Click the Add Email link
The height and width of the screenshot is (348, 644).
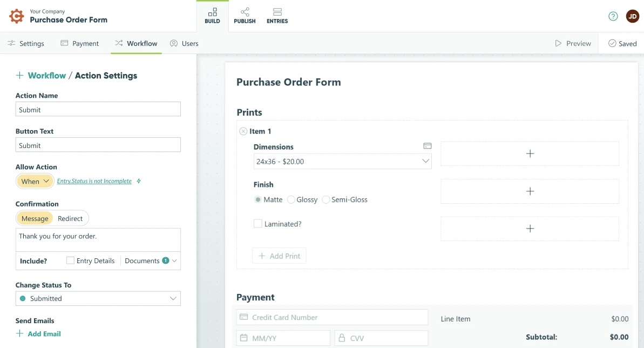[44, 334]
